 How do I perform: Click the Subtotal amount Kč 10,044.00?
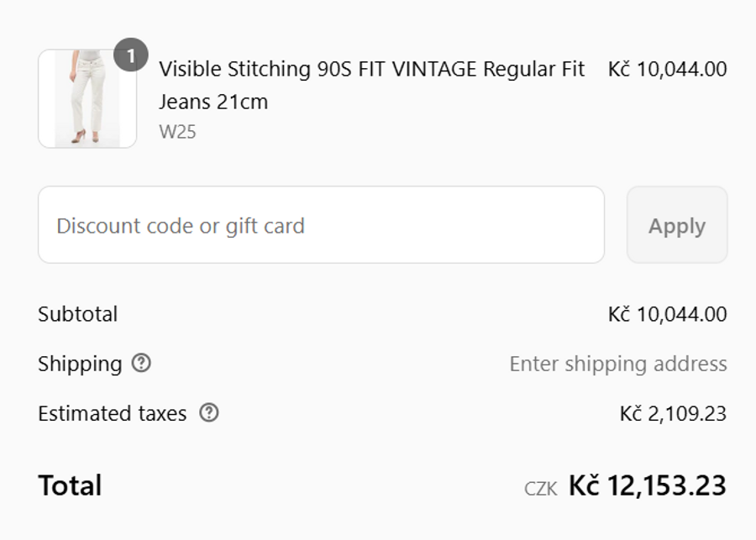coord(668,314)
